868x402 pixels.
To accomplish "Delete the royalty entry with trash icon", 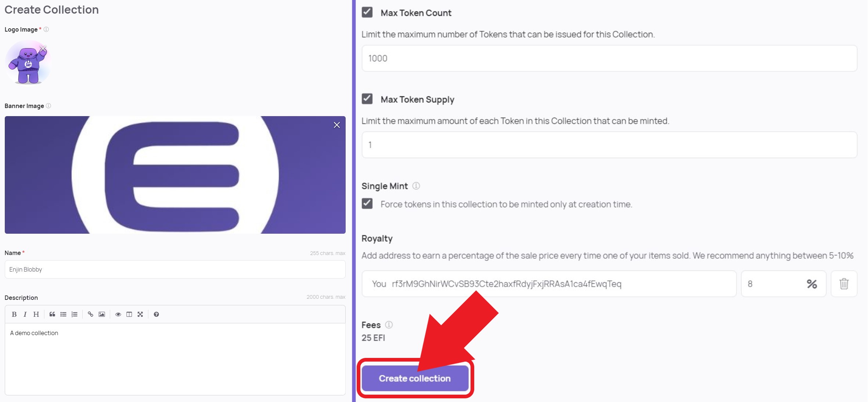I will click(x=844, y=284).
